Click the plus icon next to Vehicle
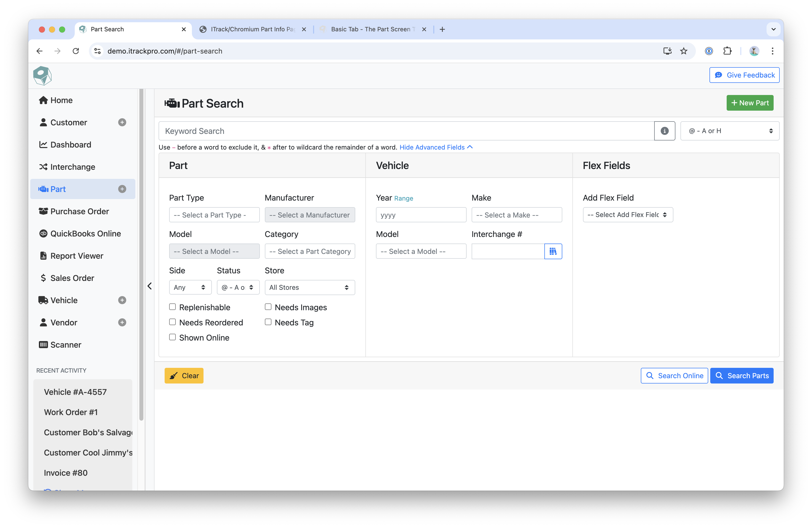The width and height of the screenshot is (812, 528). point(122,300)
